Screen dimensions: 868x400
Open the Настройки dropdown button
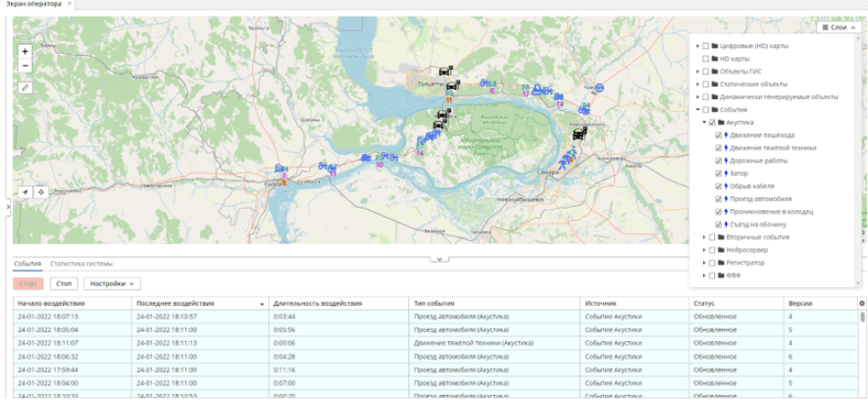[112, 283]
